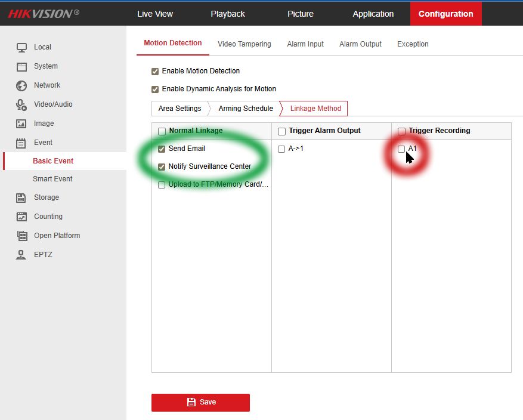Click the System window icon
The image size is (523, 420).
[x=21, y=67]
